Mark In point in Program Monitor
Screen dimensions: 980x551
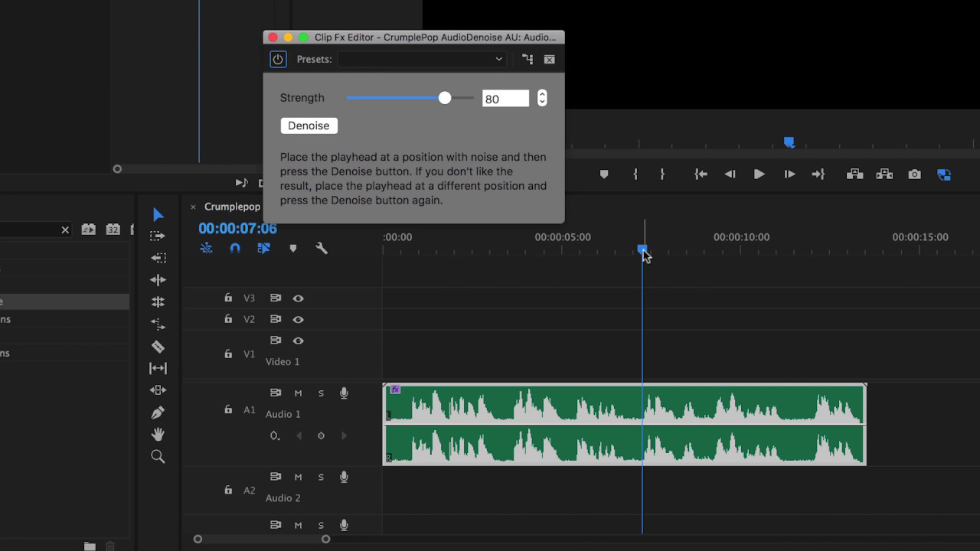pyautogui.click(x=635, y=174)
